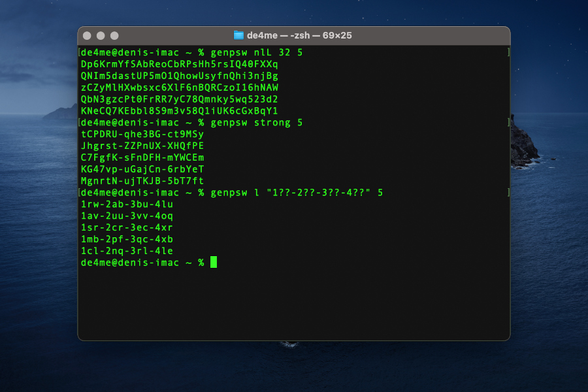Screen dimensions: 588x392
Task: Click password "tCPDRU-qhe3BG-ct9MSy"
Action: (142, 135)
